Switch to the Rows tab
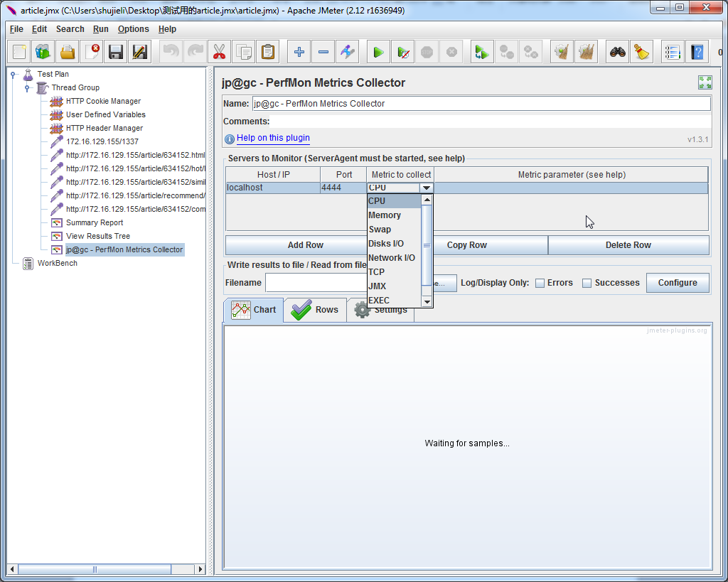The height and width of the screenshot is (582, 728). (x=315, y=310)
